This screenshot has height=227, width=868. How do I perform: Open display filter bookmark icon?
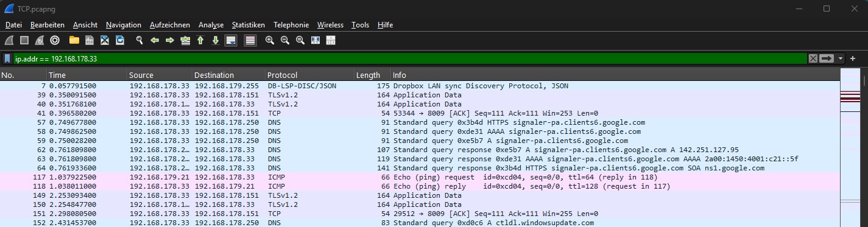click(x=8, y=58)
